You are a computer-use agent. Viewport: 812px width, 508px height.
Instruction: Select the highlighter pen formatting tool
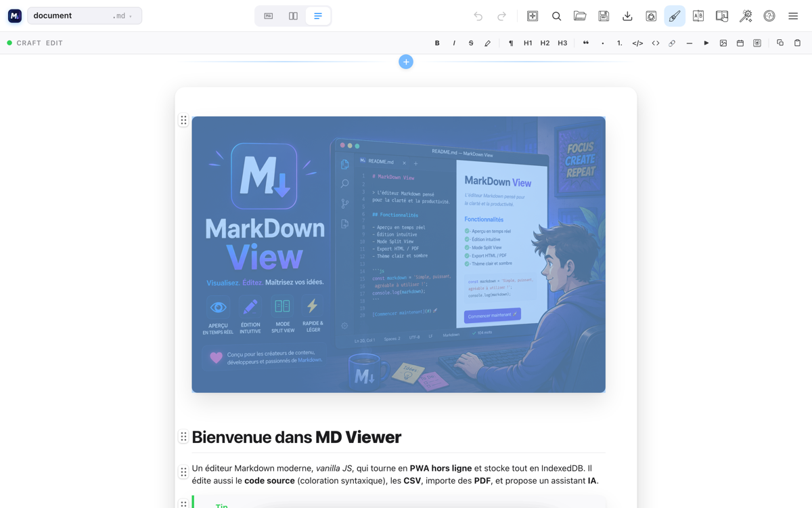tap(487, 43)
